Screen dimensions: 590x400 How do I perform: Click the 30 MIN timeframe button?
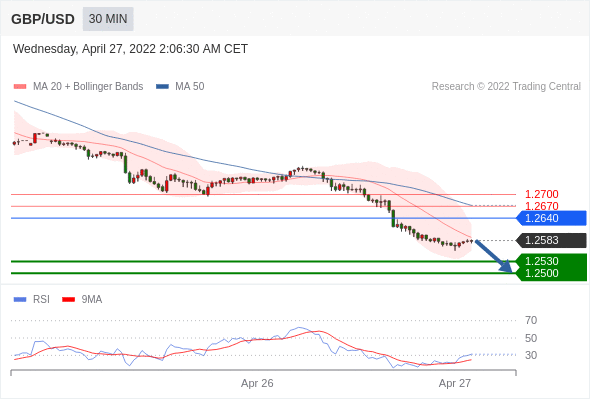tap(108, 19)
